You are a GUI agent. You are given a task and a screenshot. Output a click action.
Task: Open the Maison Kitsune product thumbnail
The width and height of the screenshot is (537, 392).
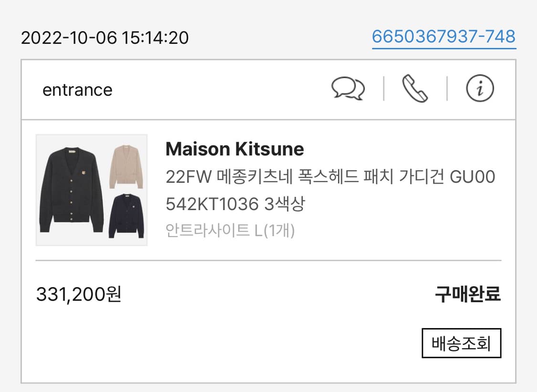(91, 190)
